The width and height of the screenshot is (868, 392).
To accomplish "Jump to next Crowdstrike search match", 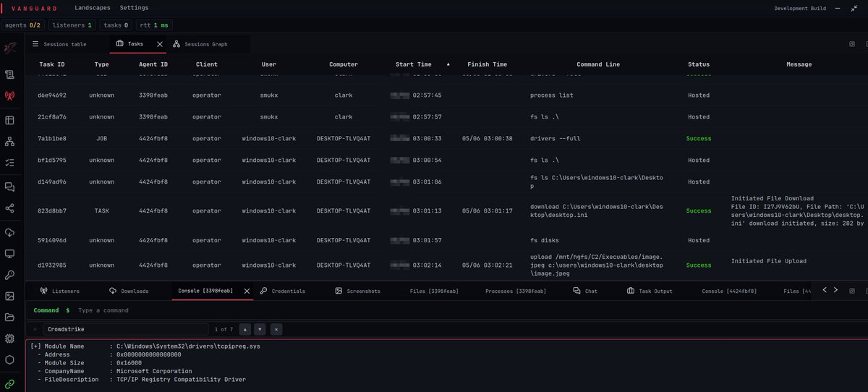I will click(260, 329).
